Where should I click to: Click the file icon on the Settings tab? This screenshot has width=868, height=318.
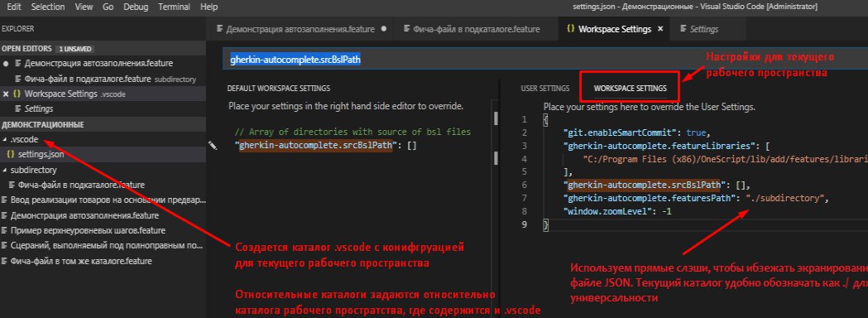click(x=683, y=29)
